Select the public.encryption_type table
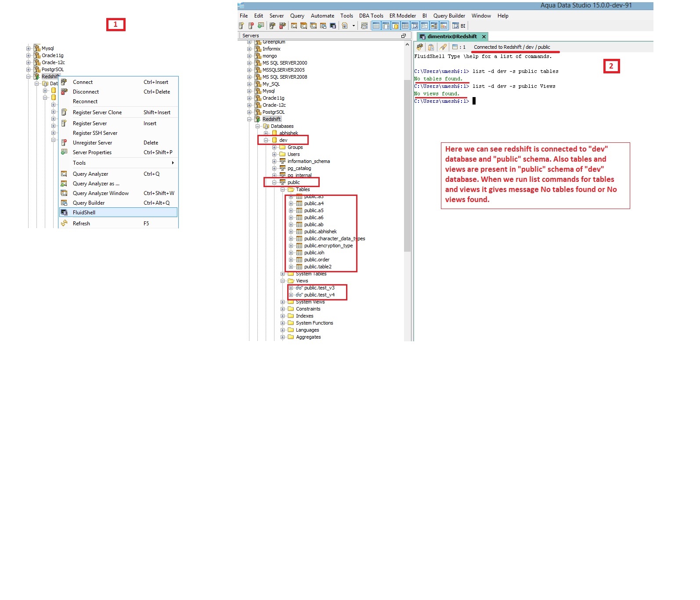The height and width of the screenshot is (600, 700). (328, 246)
